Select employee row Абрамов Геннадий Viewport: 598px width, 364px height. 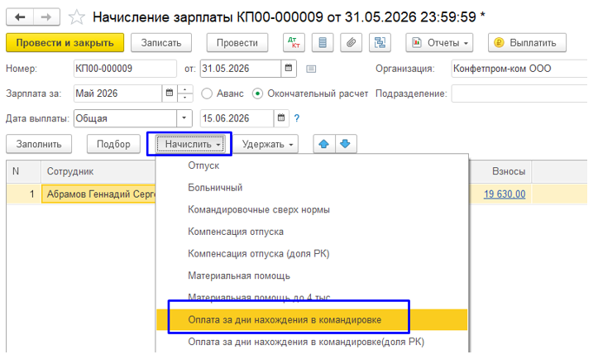click(98, 194)
